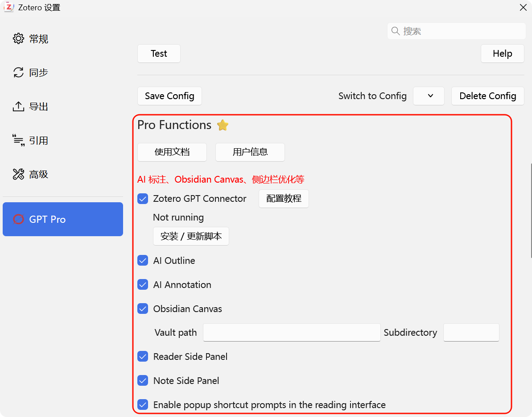
Task: Open 使用文档 documentation button
Action: click(172, 152)
